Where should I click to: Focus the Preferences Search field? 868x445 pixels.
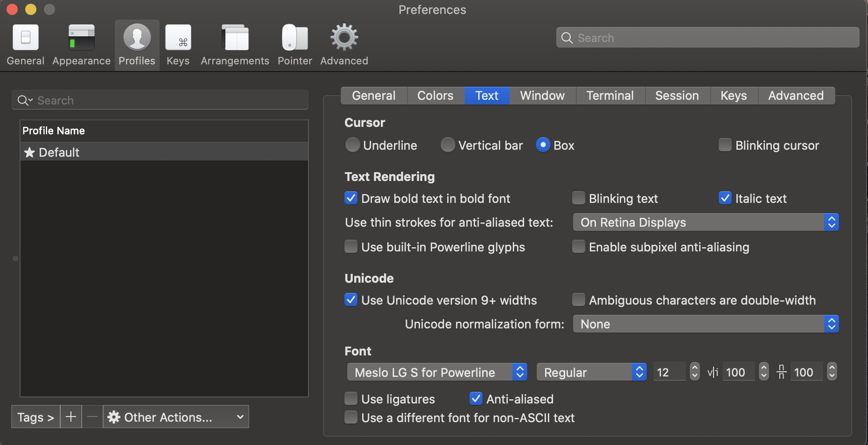coord(707,38)
